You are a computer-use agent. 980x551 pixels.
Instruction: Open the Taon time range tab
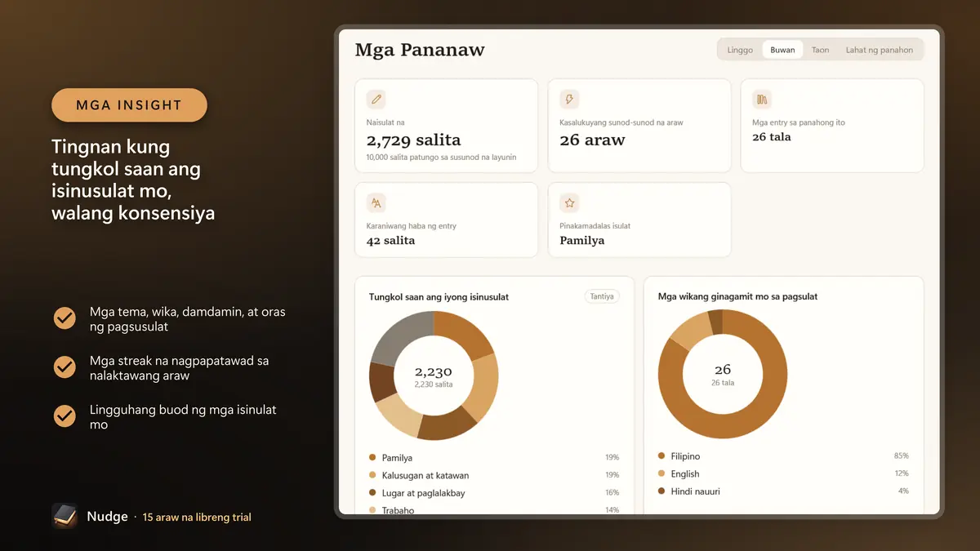820,50
